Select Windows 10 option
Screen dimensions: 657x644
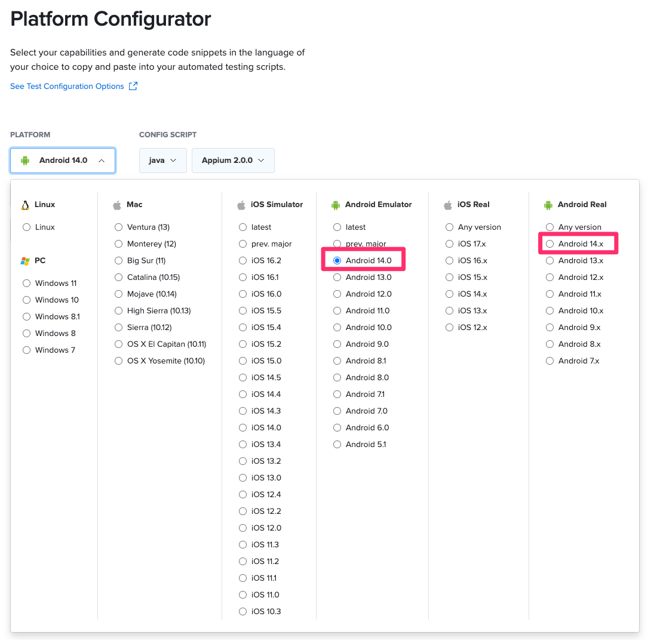click(27, 300)
